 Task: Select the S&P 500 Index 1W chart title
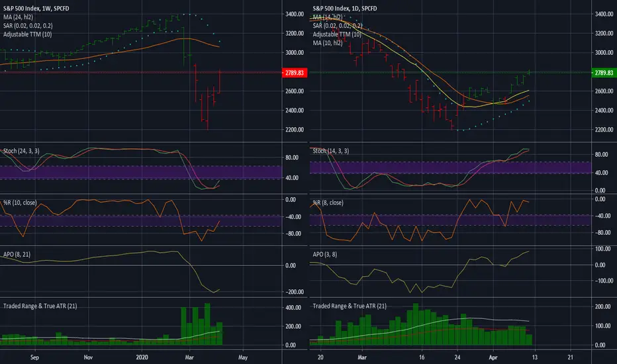tap(36, 8)
